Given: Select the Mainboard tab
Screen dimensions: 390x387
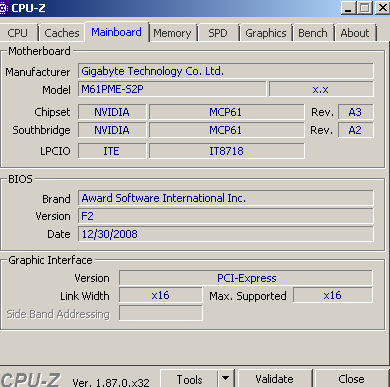Looking at the screenshot, I should tap(116, 32).
